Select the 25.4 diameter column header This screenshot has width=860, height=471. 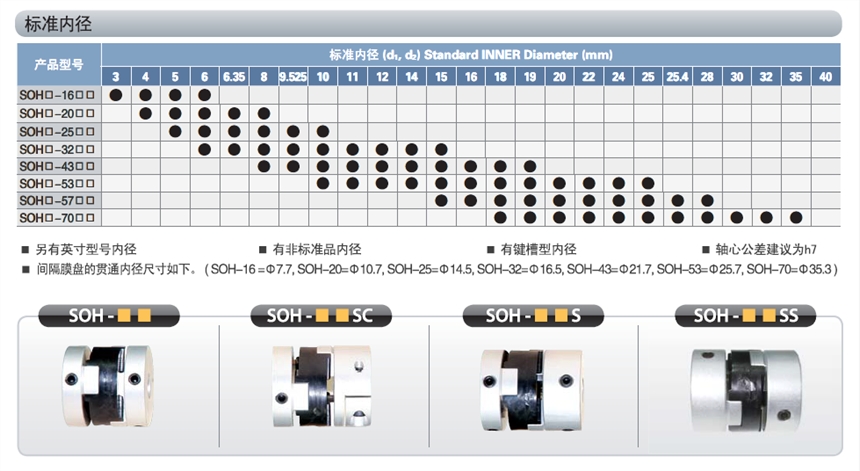coord(677,77)
